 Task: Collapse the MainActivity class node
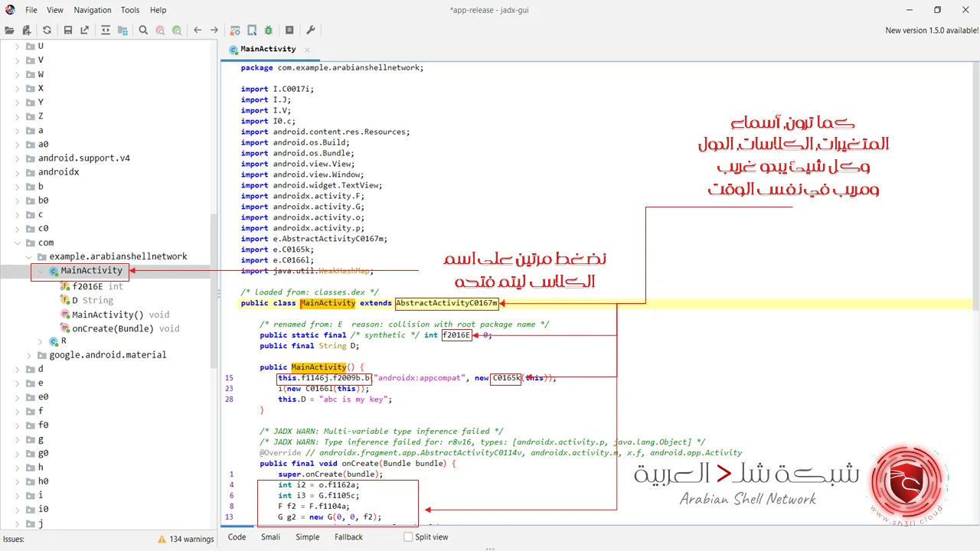click(x=40, y=271)
